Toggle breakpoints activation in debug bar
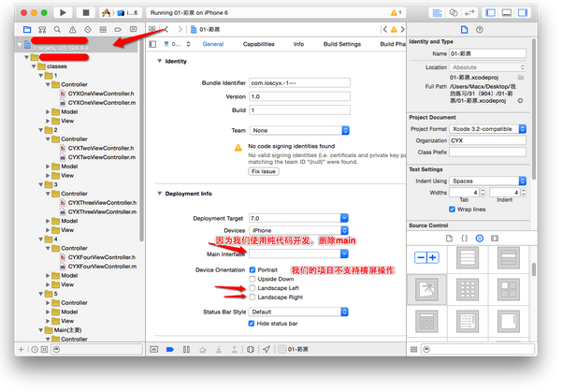The image size is (563, 392). coord(170,349)
